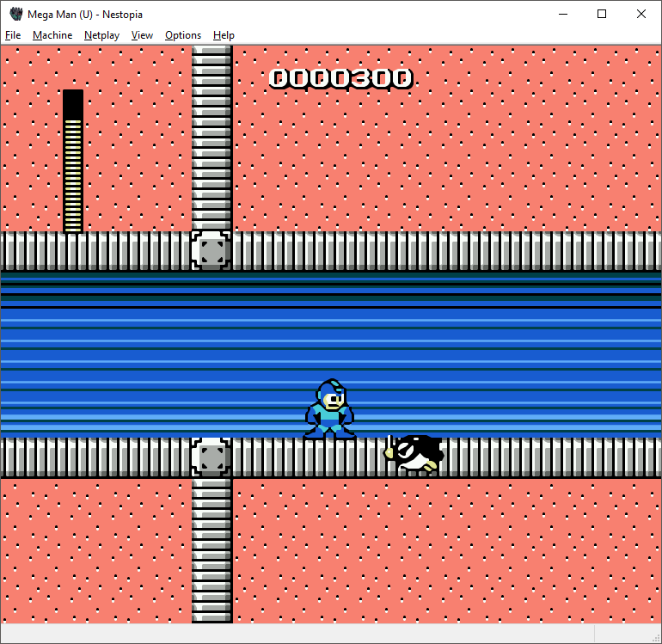Close the Nestopia window
The width and height of the screenshot is (662, 644).
(x=641, y=14)
